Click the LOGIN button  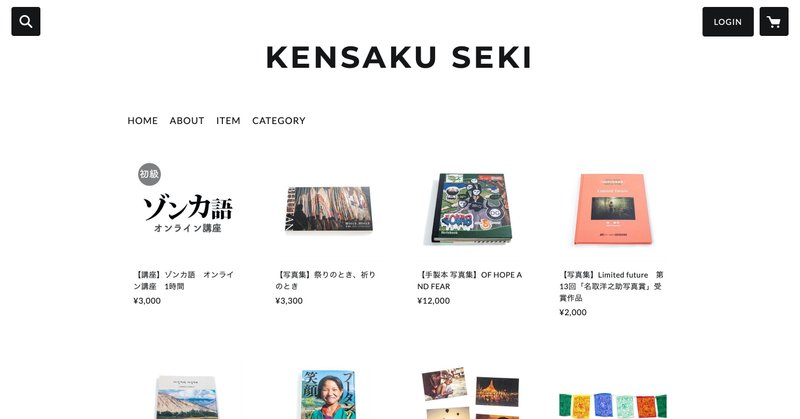click(728, 21)
